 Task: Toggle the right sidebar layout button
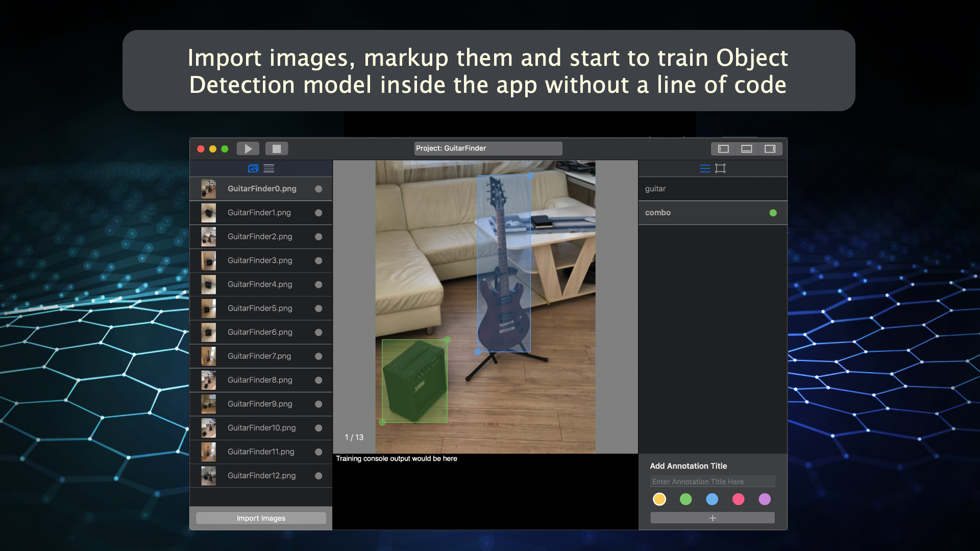(x=771, y=148)
